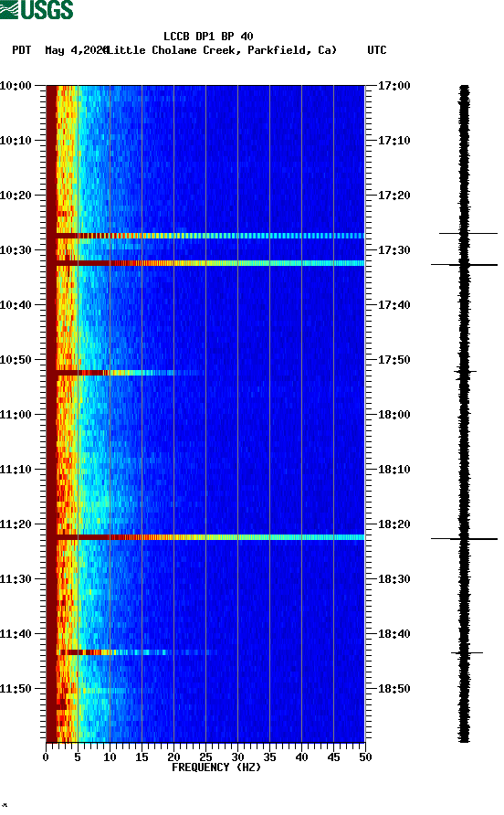Click the 18:30 UTC time label
The width and height of the screenshot is (504, 815).
(x=394, y=579)
